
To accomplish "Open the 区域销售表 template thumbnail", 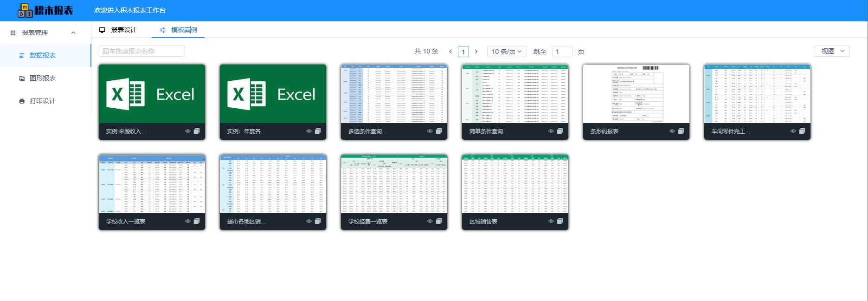I will (515, 184).
